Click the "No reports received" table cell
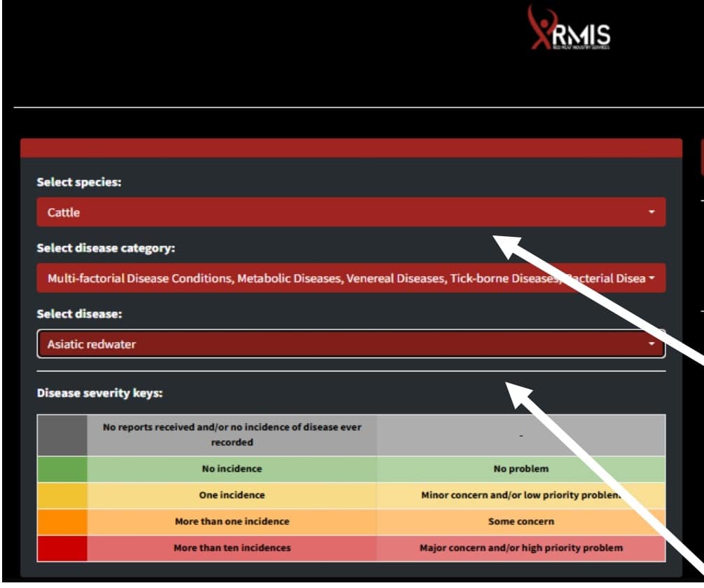This screenshot has height=588, width=704. coord(232,435)
